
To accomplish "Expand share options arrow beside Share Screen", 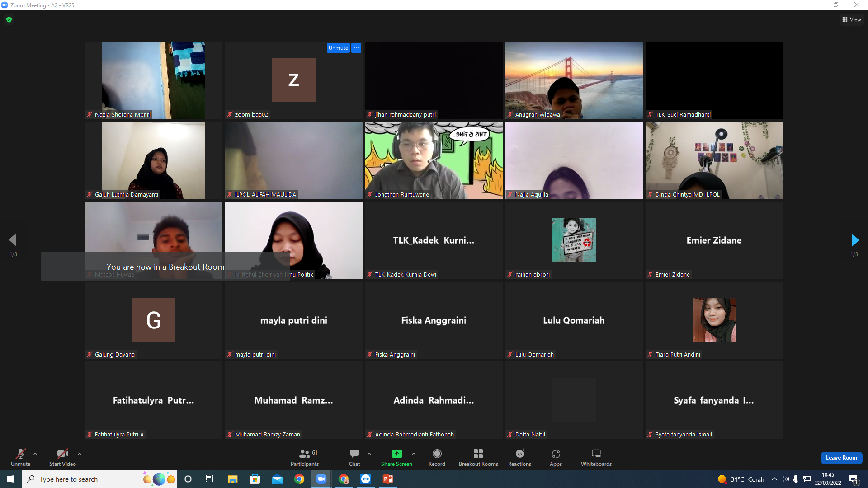I will tap(414, 454).
